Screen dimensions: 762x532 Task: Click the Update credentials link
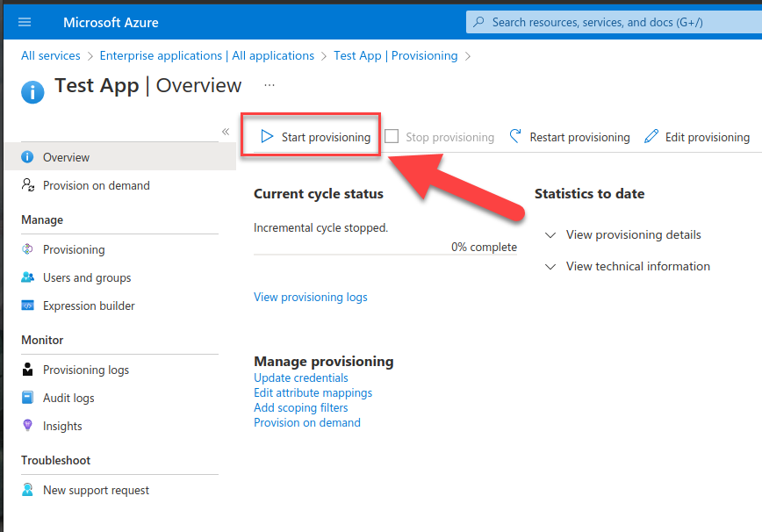tap(301, 377)
